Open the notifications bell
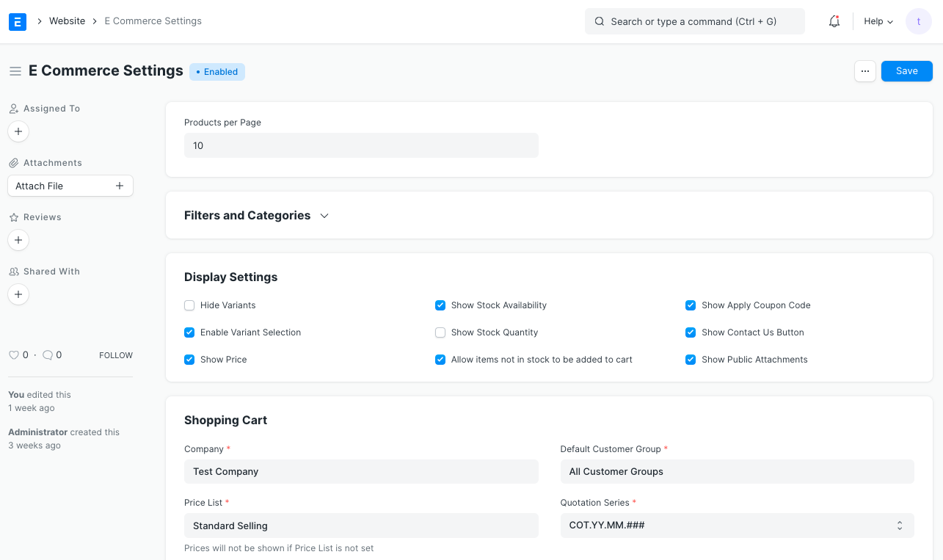The height and width of the screenshot is (560, 943). [x=834, y=21]
